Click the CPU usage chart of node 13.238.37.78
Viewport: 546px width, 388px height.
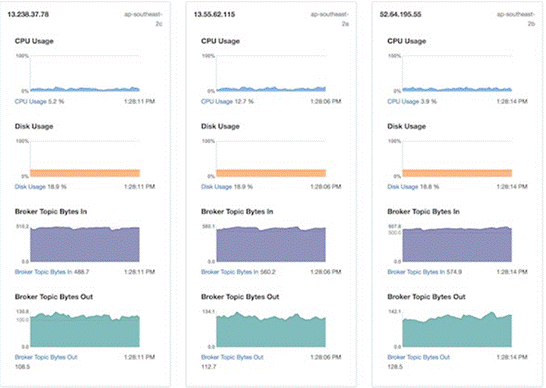coord(85,74)
